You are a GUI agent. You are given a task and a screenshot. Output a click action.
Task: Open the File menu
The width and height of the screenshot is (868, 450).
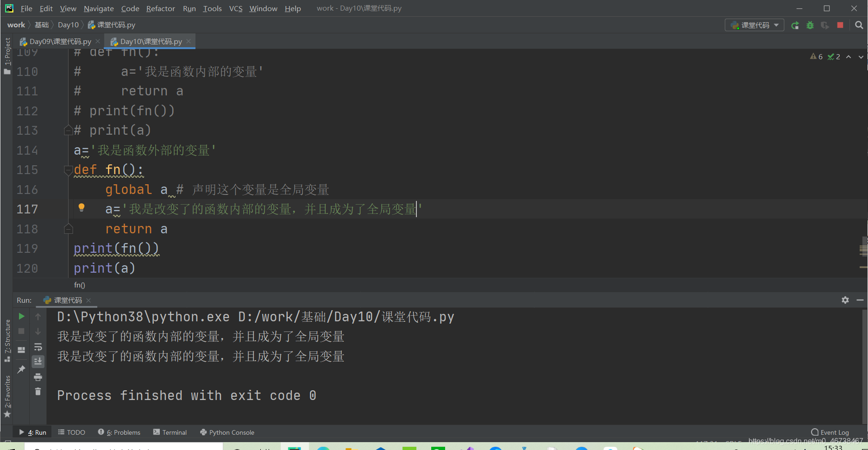click(x=26, y=8)
